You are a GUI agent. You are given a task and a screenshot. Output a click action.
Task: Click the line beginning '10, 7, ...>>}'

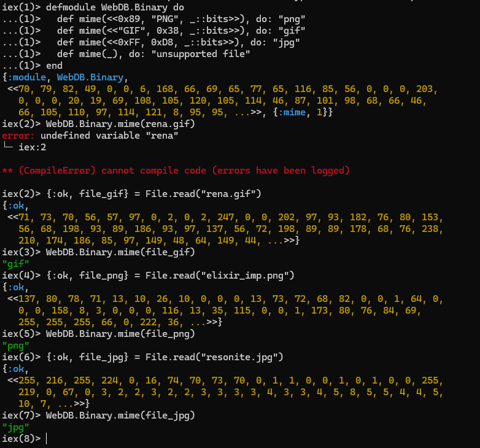(x=54, y=404)
